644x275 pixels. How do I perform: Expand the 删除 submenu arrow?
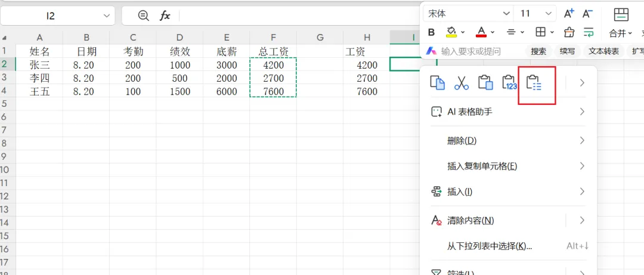click(581, 141)
